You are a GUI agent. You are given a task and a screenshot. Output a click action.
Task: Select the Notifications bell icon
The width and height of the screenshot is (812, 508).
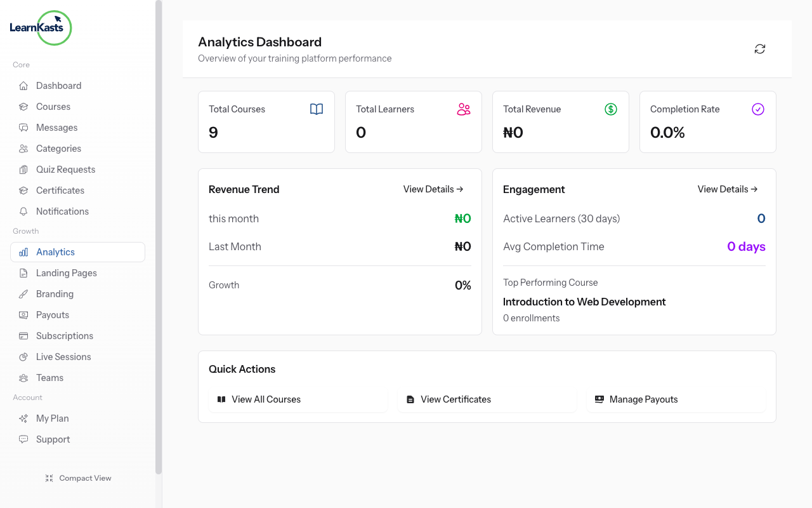(x=23, y=211)
